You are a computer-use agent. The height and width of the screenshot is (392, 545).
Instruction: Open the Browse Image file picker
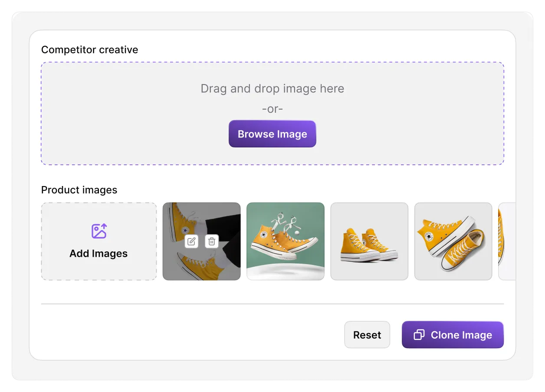[x=272, y=134]
